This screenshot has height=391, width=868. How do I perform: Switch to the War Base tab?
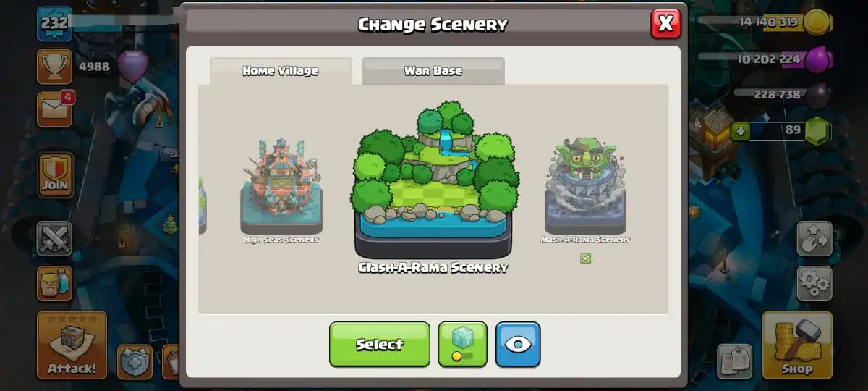[433, 71]
